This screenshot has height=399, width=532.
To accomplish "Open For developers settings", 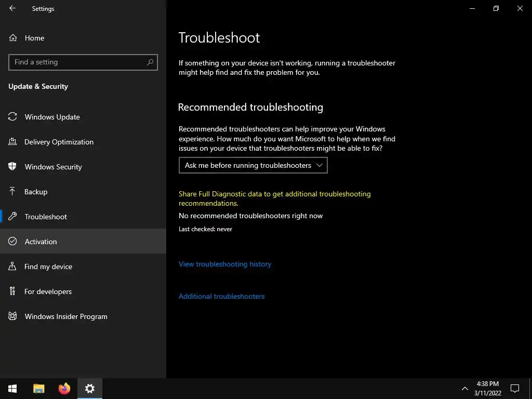I will click(83, 291).
